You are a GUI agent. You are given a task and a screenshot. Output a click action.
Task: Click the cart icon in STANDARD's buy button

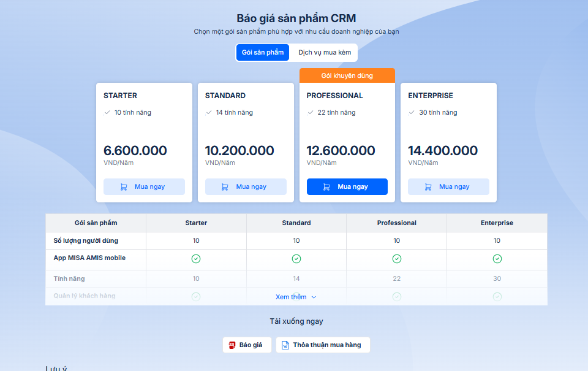225,187
